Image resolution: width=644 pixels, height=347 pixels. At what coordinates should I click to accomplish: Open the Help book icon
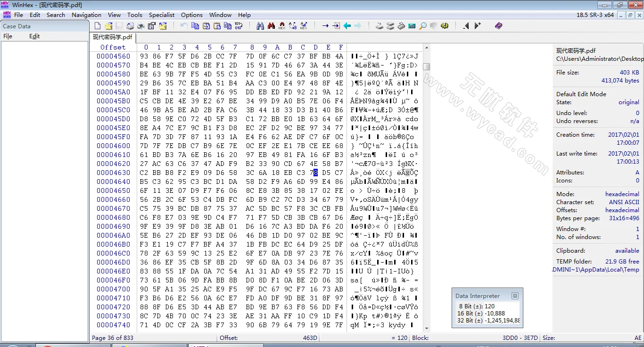499,26
